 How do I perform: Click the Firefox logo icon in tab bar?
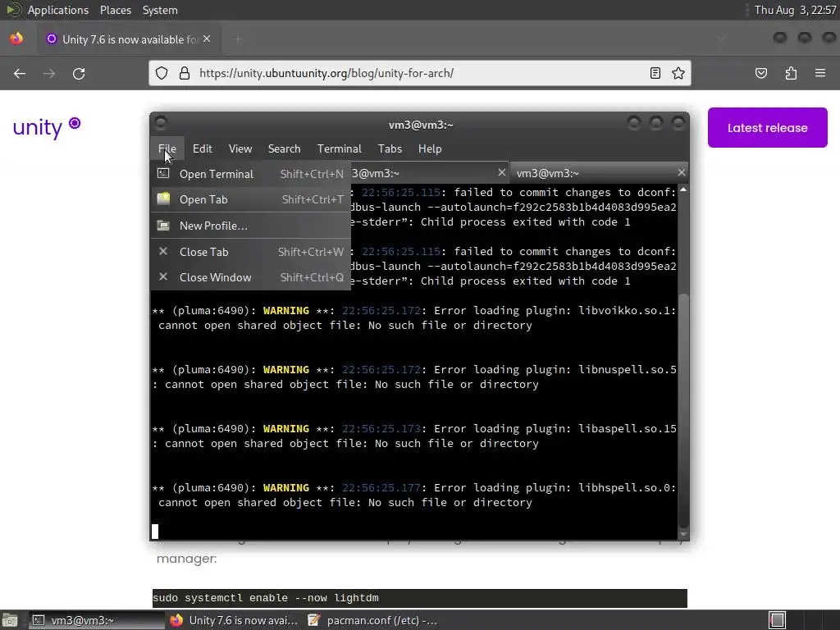coord(16,39)
